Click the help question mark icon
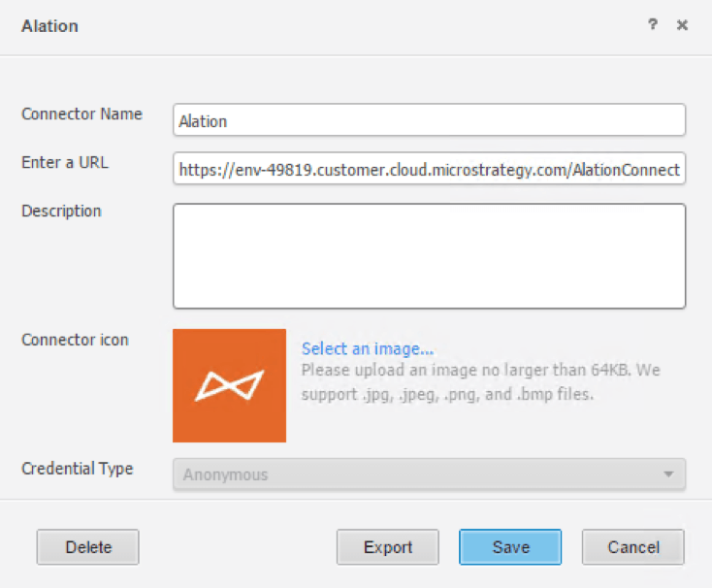Screen dimensions: 712x588 tap(653, 25)
